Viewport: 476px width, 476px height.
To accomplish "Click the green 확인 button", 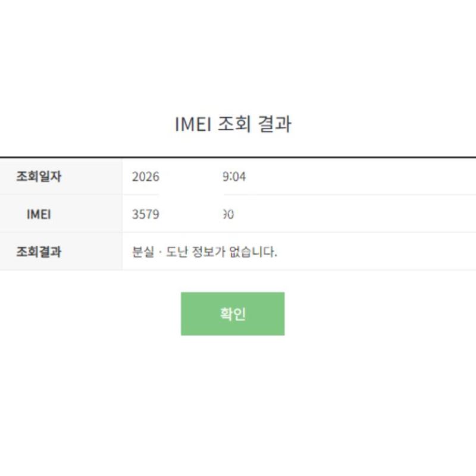I will [x=233, y=314].
